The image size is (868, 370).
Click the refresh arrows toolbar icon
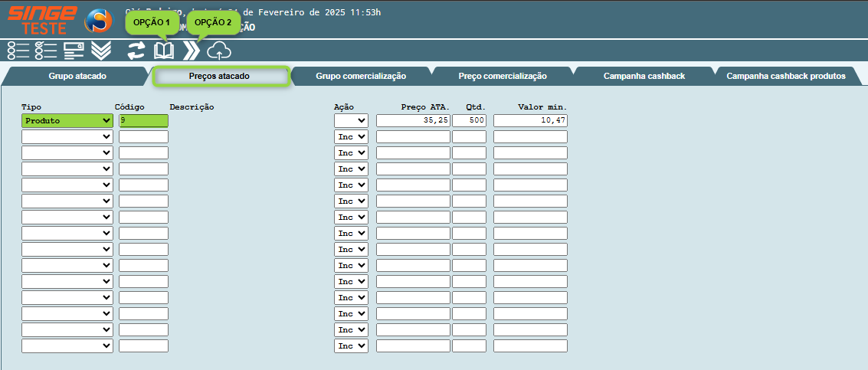coord(136,51)
